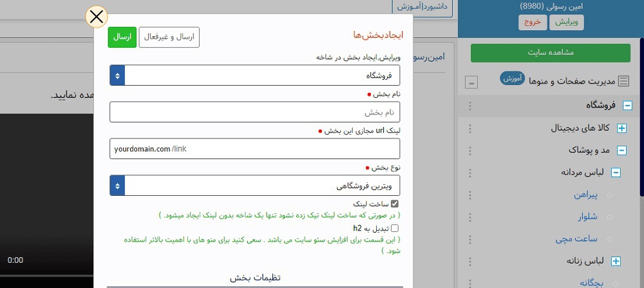Expand the کالا های دیجیتال tree node

pos(621,128)
